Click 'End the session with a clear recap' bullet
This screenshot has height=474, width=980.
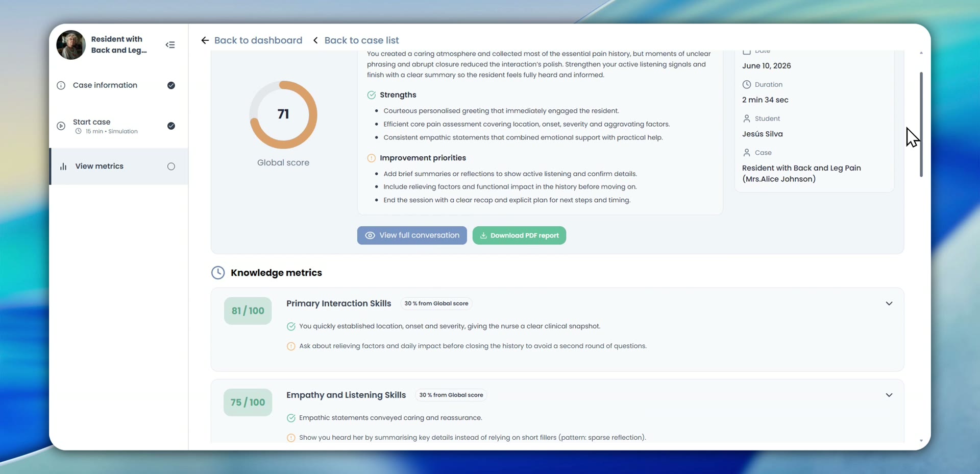pyautogui.click(x=507, y=200)
